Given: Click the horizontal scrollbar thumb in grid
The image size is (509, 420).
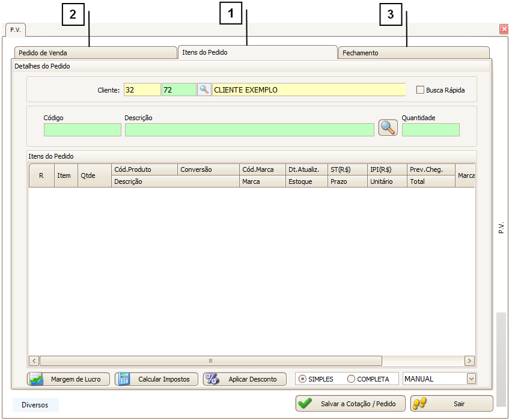Looking at the screenshot, I should pyautogui.click(x=210, y=361).
